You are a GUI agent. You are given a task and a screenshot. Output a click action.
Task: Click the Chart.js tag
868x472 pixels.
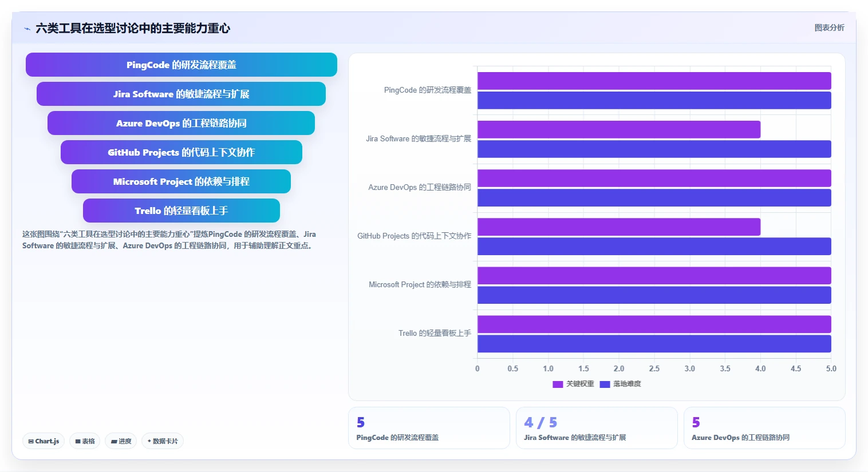tap(44, 441)
